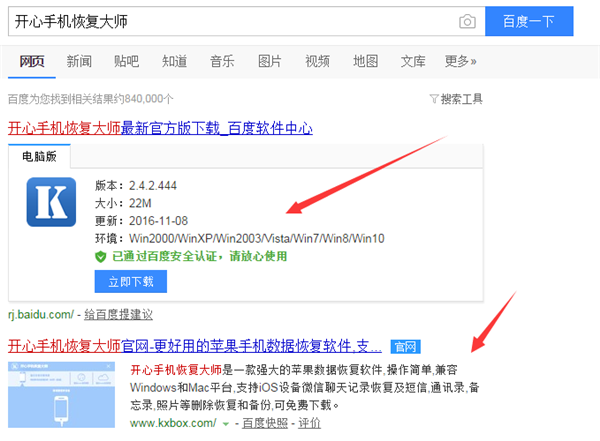Click inside the search input field
The image size is (600, 441).
click(x=230, y=21)
